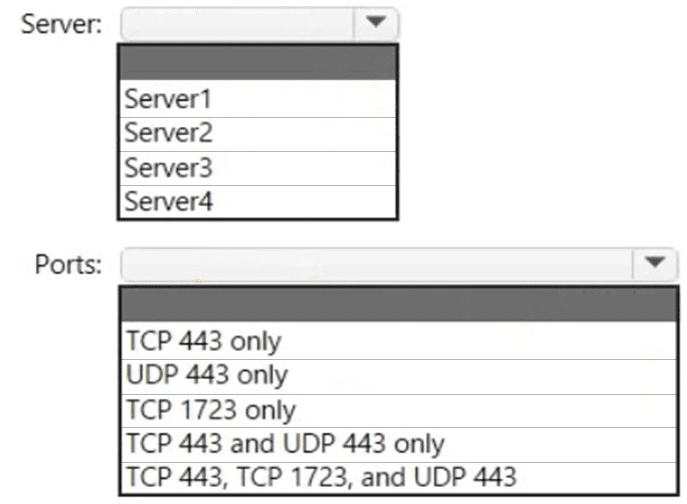The image size is (687, 504).
Task: Click the Server combo box field
Action: click(x=237, y=23)
